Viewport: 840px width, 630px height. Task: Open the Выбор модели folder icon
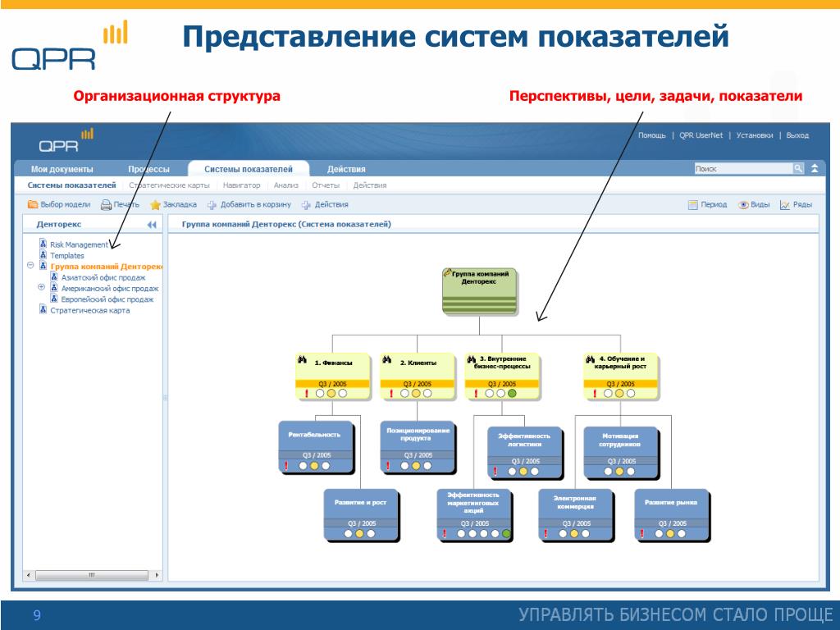click(33, 204)
